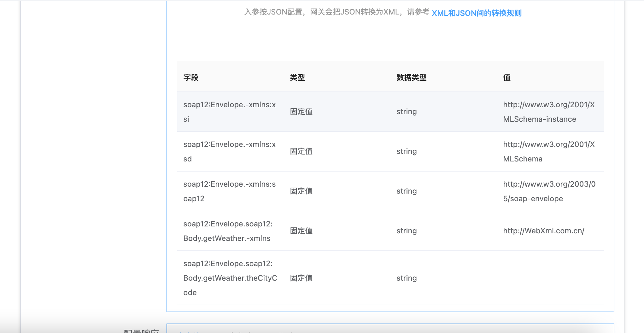The width and height of the screenshot is (644, 333).
Task: Click 固定值 in the getWeather.-xmlns row
Action: 301,231
